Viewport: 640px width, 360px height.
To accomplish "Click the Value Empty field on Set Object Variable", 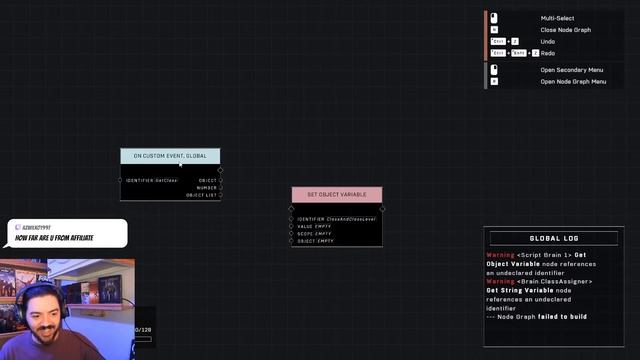I will pos(323,227).
